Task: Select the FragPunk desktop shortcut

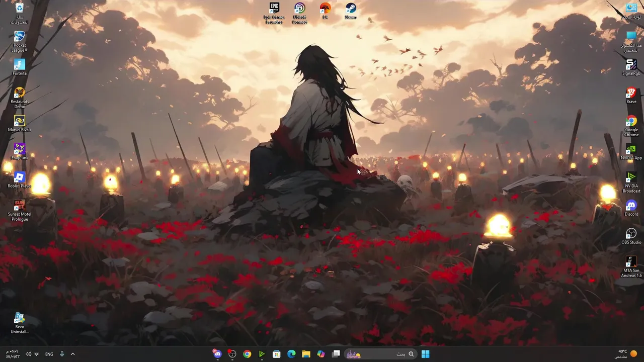Action: [x=19, y=152]
